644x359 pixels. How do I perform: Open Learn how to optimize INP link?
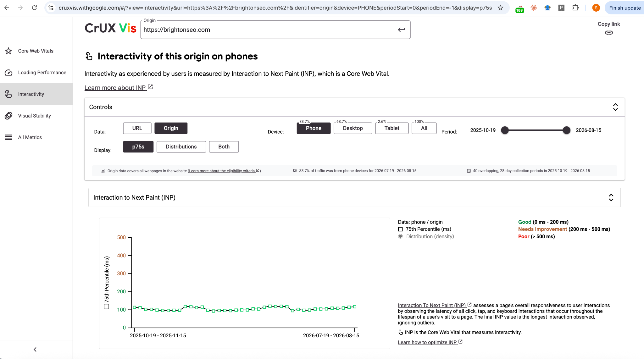coord(430,342)
